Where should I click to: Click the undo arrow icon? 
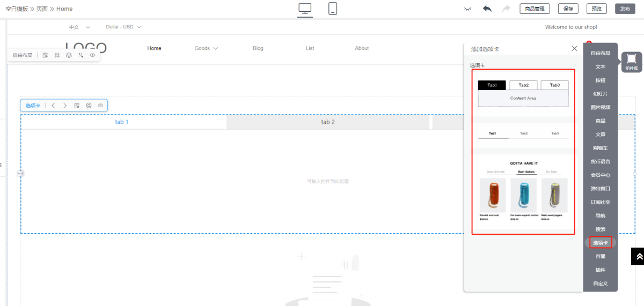tap(487, 9)
